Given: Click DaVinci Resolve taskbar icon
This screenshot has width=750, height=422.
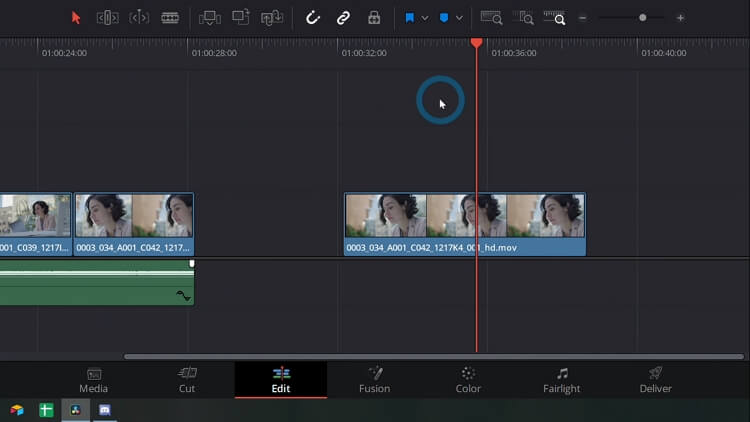Looking at the screenshot, I should 76,410.
